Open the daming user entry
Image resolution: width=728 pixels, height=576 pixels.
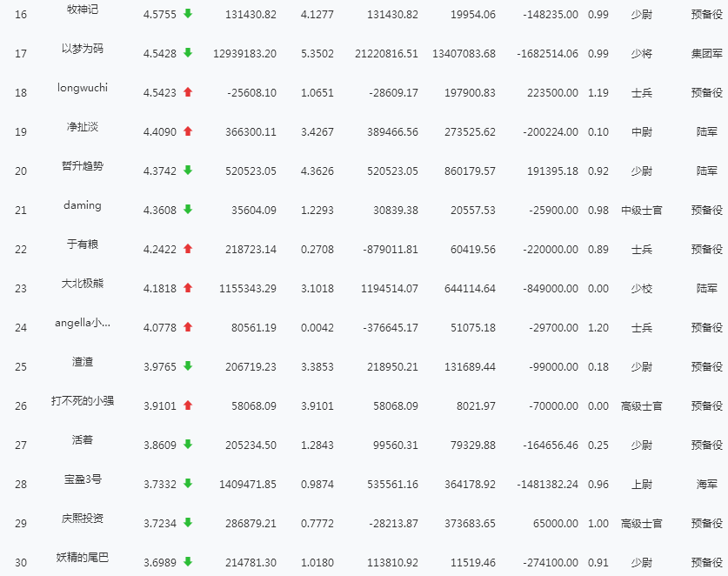(83, 205)
